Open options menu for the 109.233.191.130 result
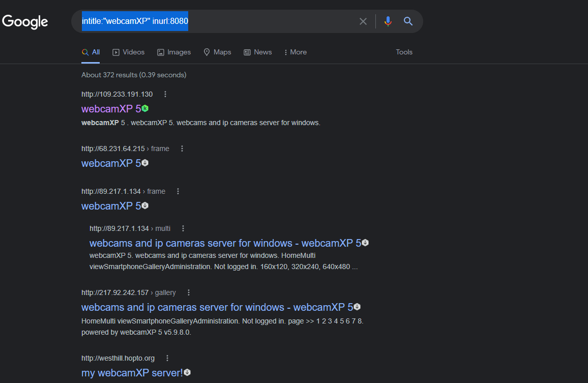This screenshot has width=588, height=383. tap(165, 94)
